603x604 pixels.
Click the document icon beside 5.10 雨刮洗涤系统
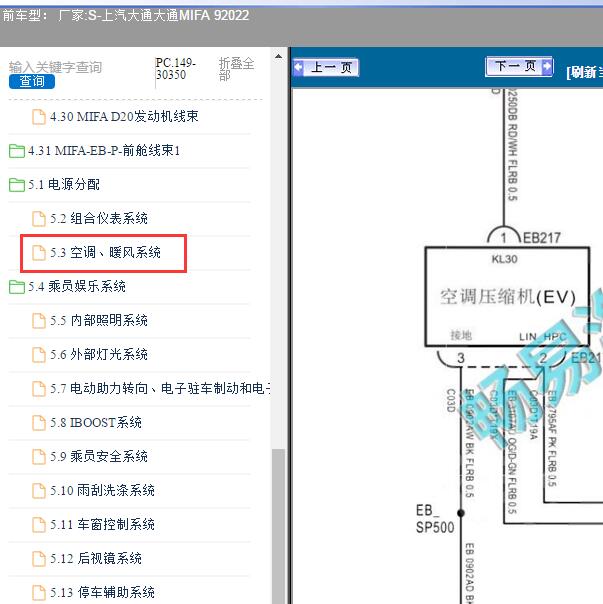point(39,490)
